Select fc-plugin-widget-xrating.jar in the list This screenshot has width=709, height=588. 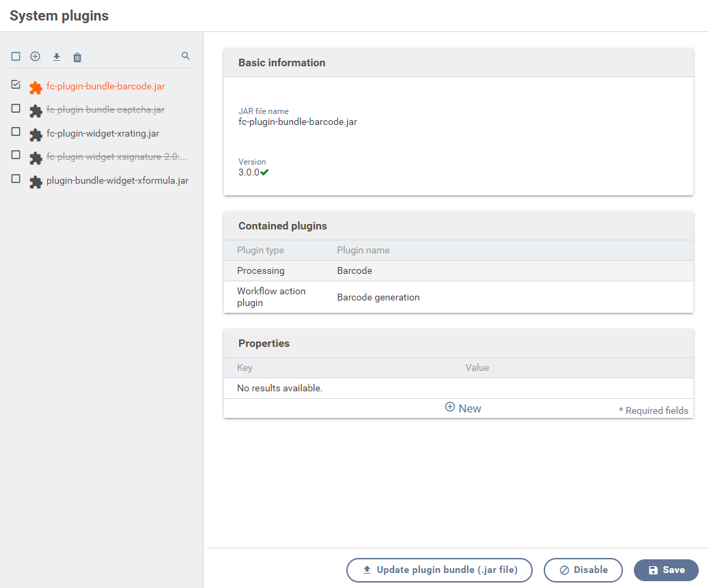tap(102, 134)
